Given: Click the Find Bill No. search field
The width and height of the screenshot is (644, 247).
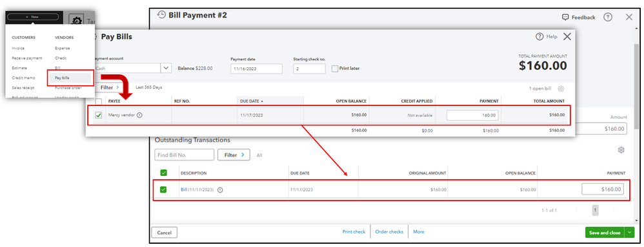Looking at the screenshot, I should click(x=185, y=155).
